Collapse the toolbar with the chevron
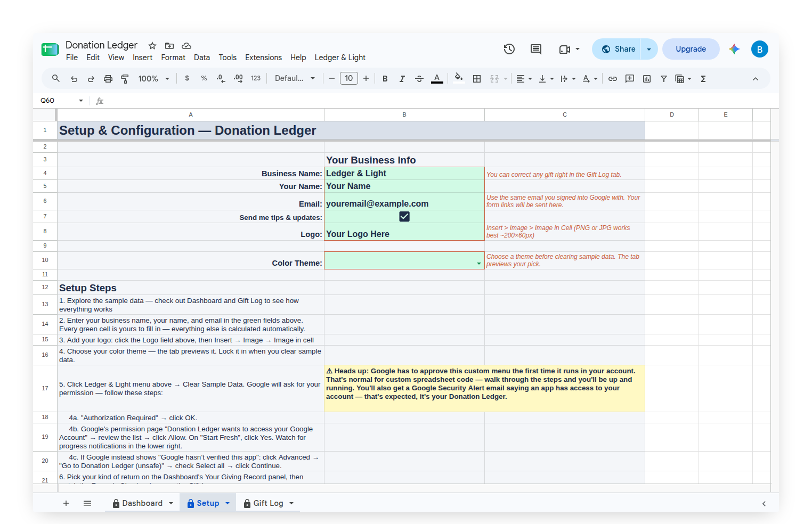This screenshot has width=812, height=524. click(756, 79)
